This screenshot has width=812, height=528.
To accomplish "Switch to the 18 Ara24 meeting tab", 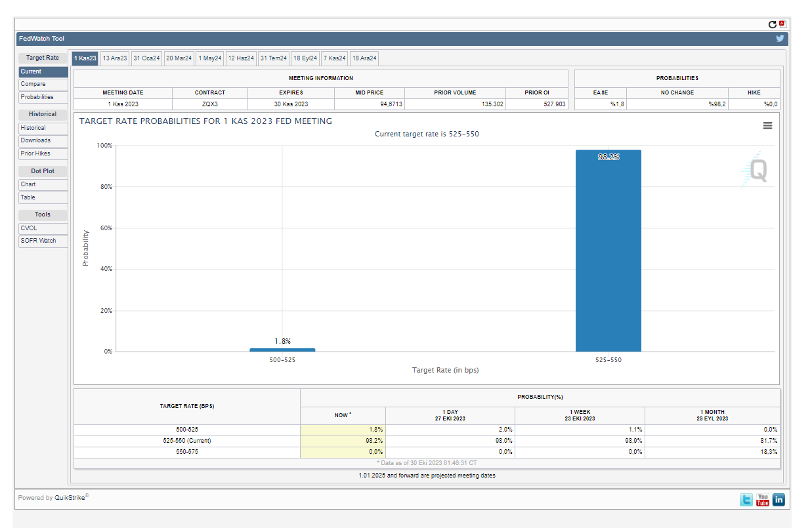I will click(364, 58).
